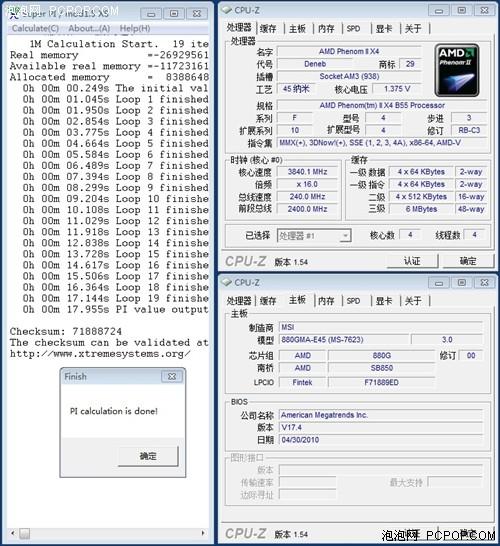Click the 880G chipset field
Screen dimensions: 500x546
click(382, 356)
